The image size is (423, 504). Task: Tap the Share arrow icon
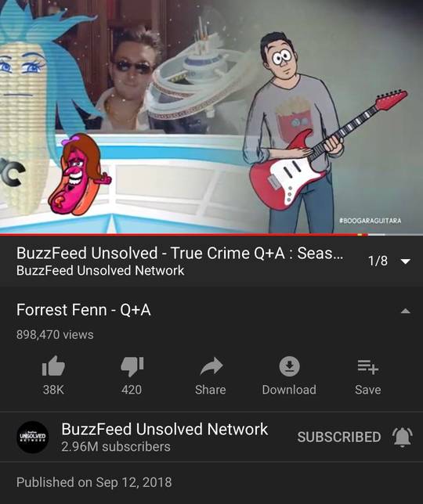pos(211,366)
